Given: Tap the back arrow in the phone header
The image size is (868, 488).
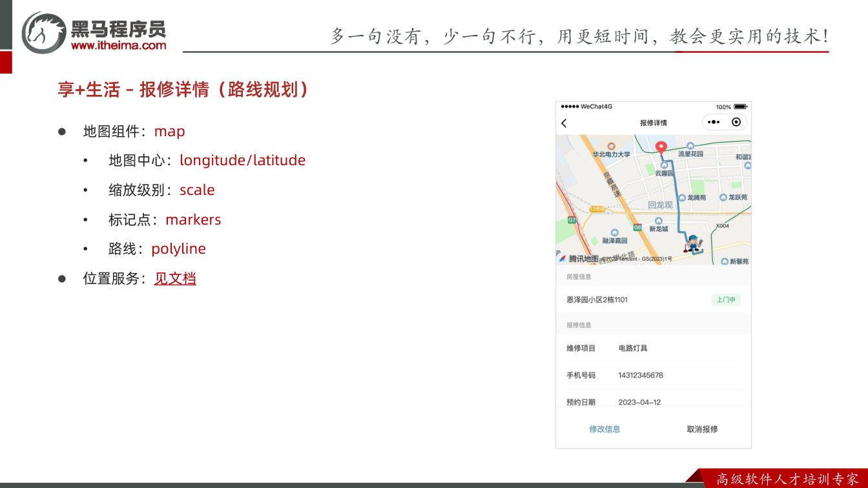Looking at the screenshot, I should click(564, 123).
